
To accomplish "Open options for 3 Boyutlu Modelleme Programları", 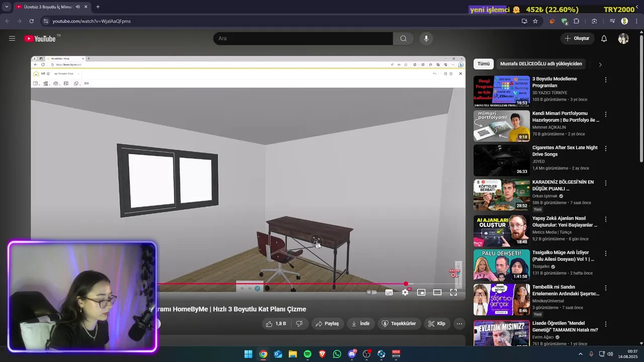I will click(x=606, y=80).
